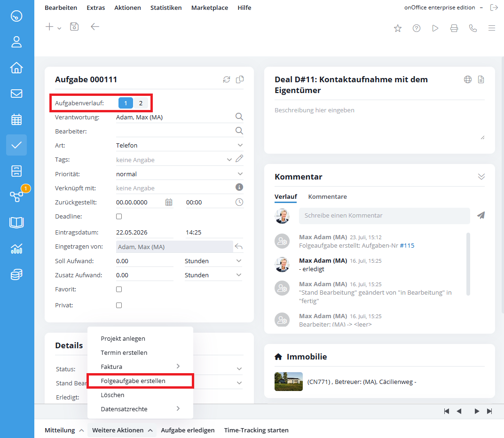Tick the Favorit checkbox
Viewport: 504px width, 438px height.
tap(119, 289)
